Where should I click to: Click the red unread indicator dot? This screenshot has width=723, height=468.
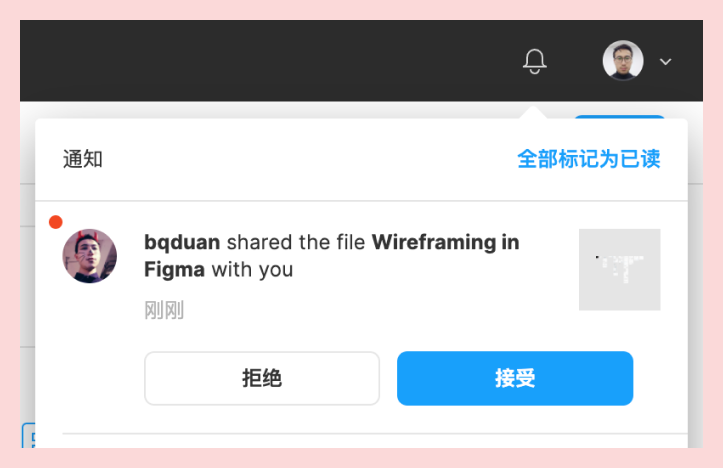(x=56, y=222)
